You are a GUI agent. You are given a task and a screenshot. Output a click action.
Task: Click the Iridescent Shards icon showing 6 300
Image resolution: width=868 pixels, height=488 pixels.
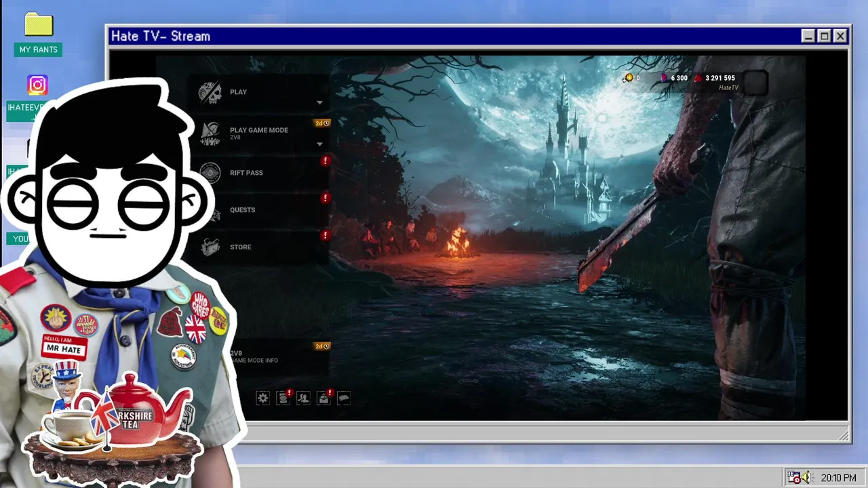point(665,78)
